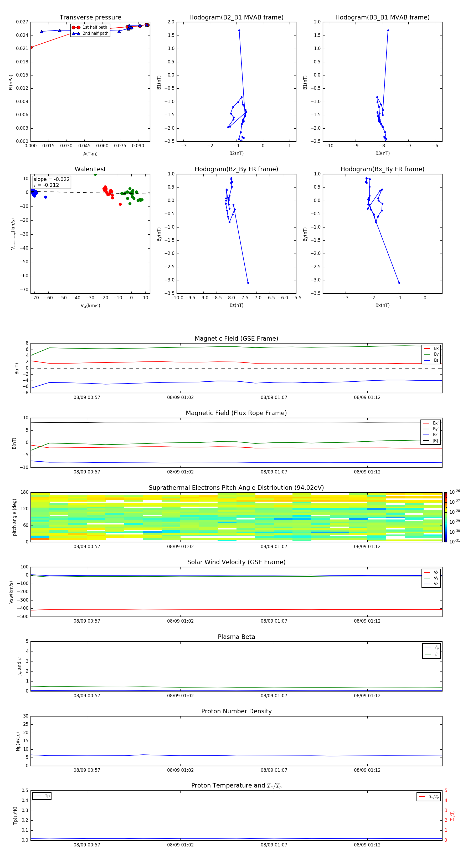Click the Proton Number Density title

click(x=236, y=711)
